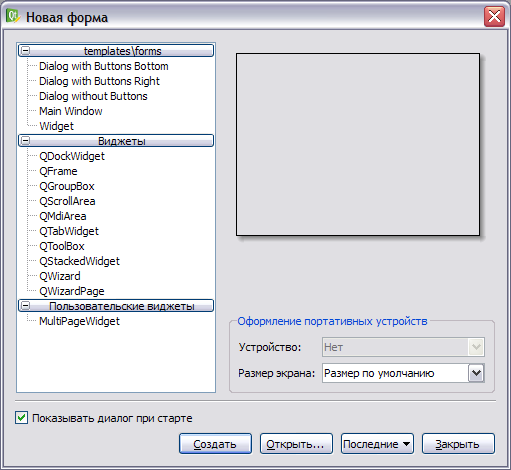Select Dialog with Buttons Bottom template
511x470 pixels.
(x=104, y=66)
